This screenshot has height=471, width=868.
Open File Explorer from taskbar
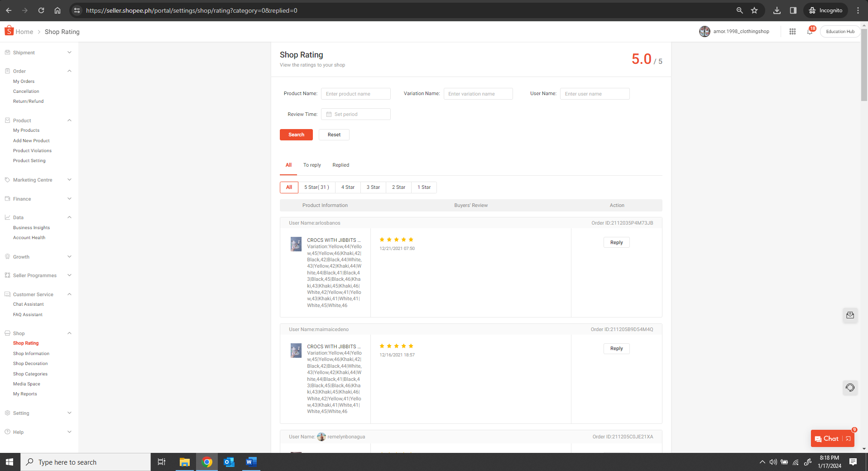pyautogui.click(x=184, y=462)
